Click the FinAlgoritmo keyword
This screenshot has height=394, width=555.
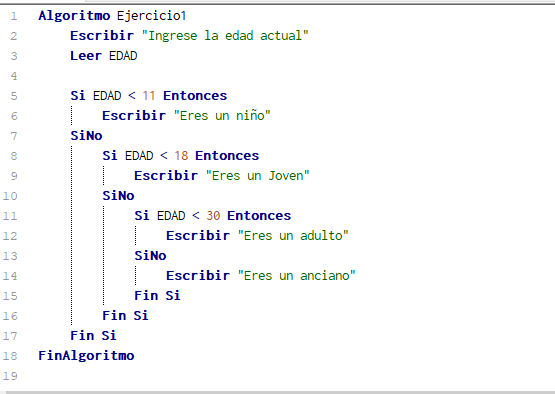click(86, 356)
